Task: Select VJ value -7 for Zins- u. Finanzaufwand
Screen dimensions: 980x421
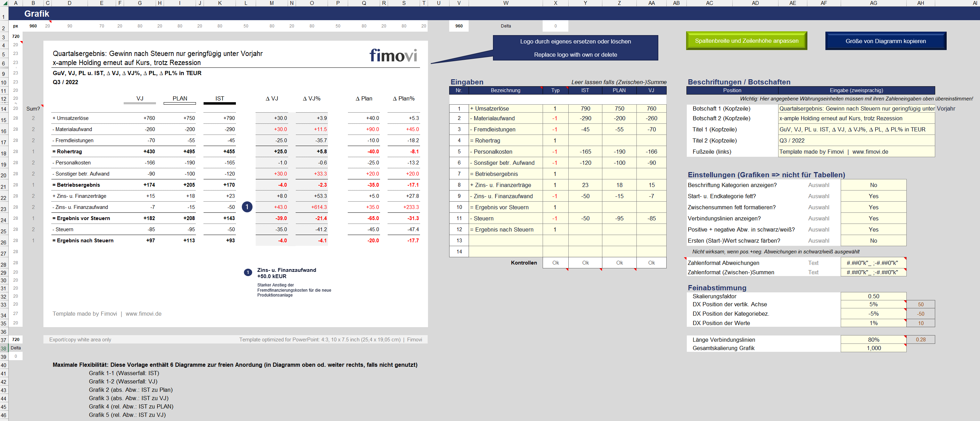Action: [x=651, y=196]
